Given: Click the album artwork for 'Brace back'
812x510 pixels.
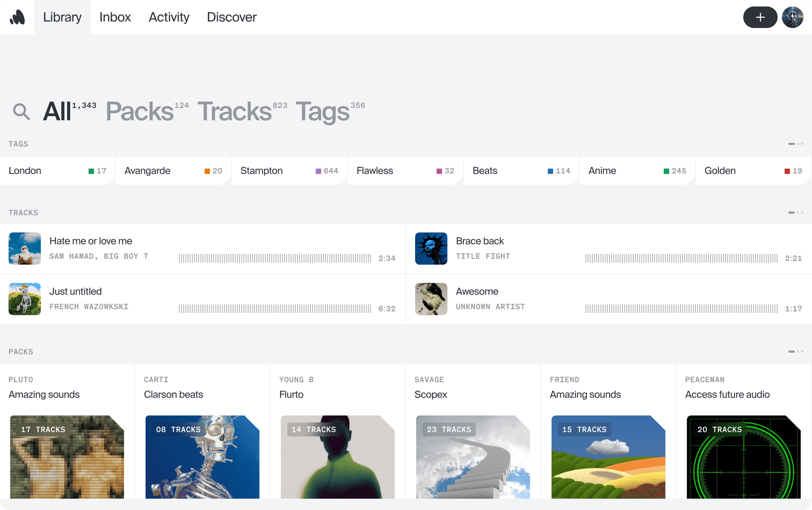Looking at the screenshot, I should (x=431, y=248).
